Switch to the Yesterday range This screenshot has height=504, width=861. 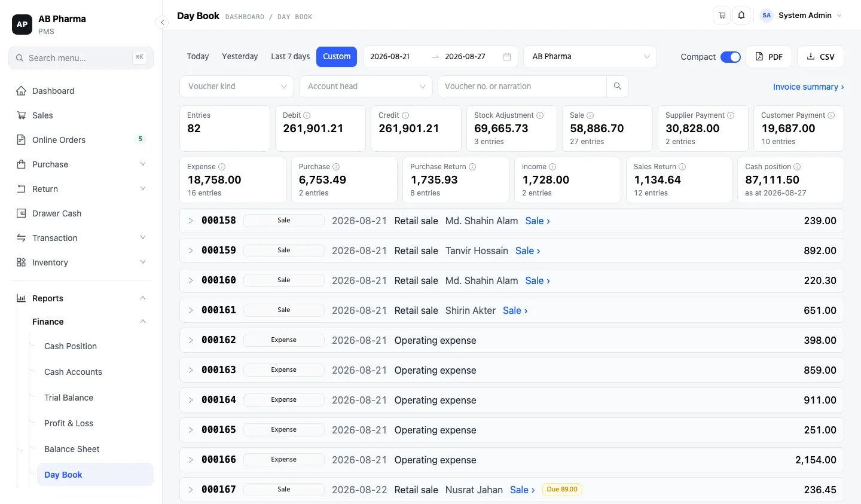click(240, 57)
